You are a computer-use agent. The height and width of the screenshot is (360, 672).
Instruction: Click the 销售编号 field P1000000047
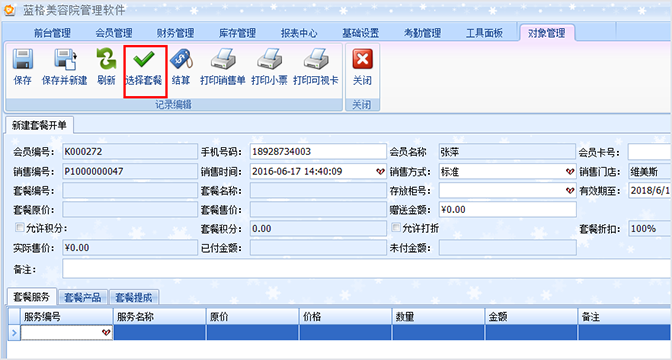(130, 171)
